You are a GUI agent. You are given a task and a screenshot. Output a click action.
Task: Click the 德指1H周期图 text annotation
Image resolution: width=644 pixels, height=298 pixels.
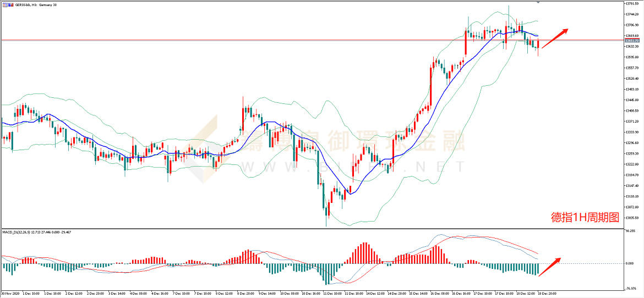click(x=585, y=218)
